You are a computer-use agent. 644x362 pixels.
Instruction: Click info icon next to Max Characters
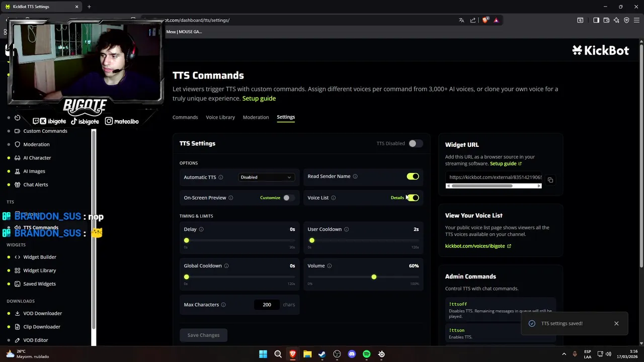pos(223,305)
